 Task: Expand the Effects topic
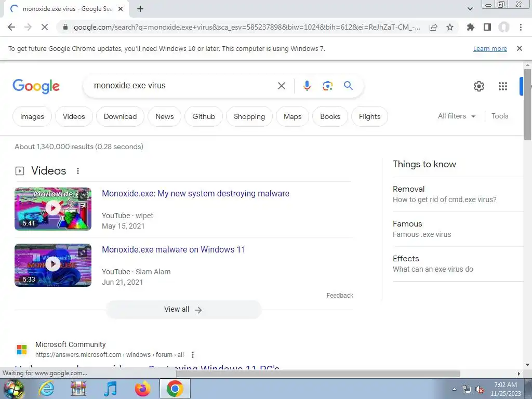point(458,263)
